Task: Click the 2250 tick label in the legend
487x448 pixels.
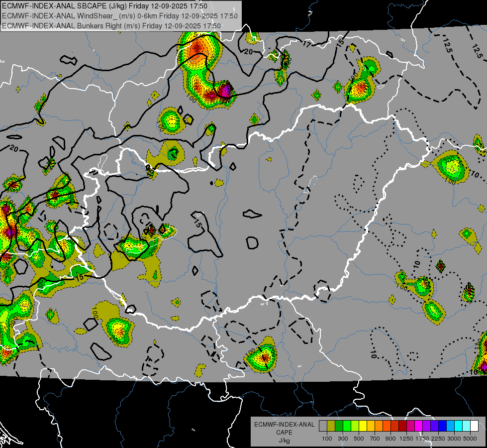Action: [439, 439]
